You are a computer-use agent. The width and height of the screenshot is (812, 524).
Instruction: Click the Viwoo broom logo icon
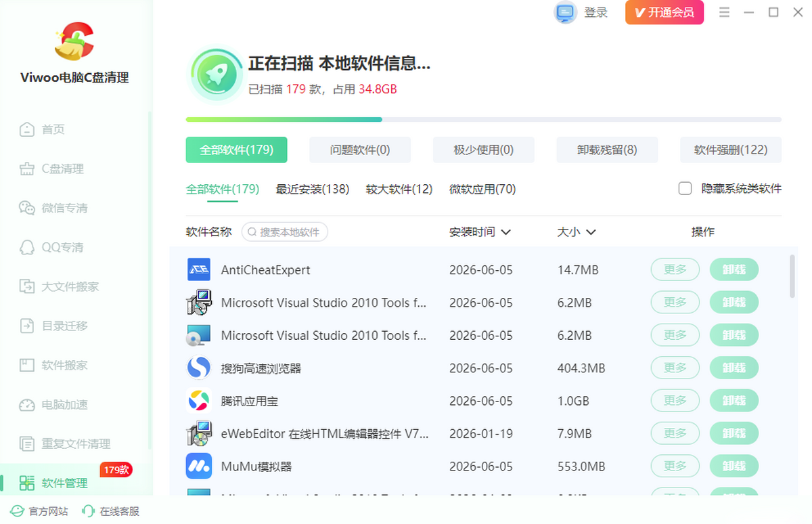[x=74, y=41]
